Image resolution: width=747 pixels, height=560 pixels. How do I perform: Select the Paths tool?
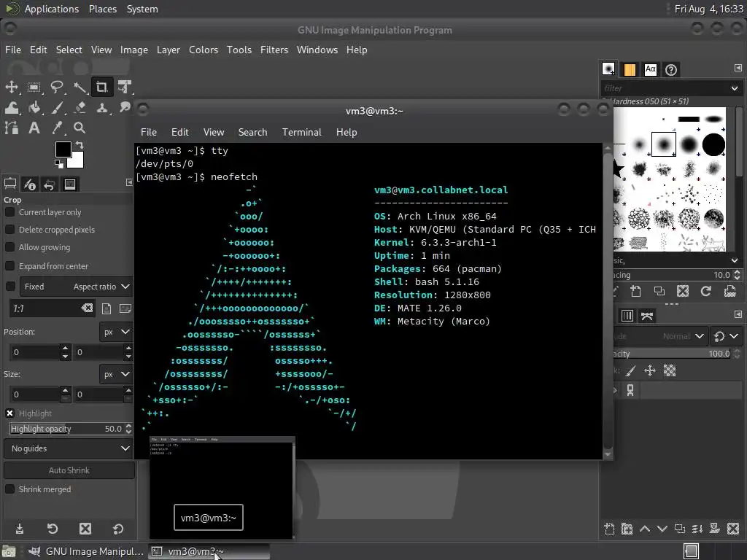[12, 128]
